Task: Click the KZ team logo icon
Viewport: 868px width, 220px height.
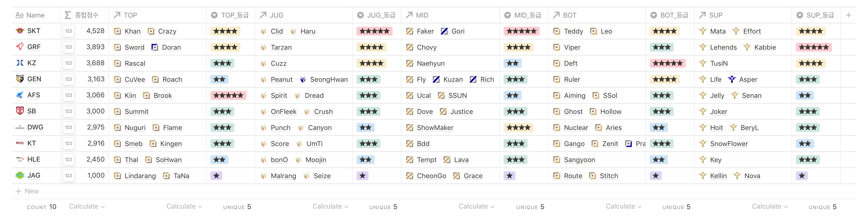Action: click(20, 63)
